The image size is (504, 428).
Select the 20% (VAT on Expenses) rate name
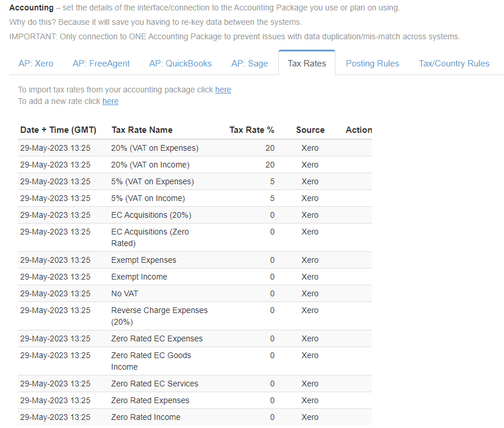[x=155, y=148]
